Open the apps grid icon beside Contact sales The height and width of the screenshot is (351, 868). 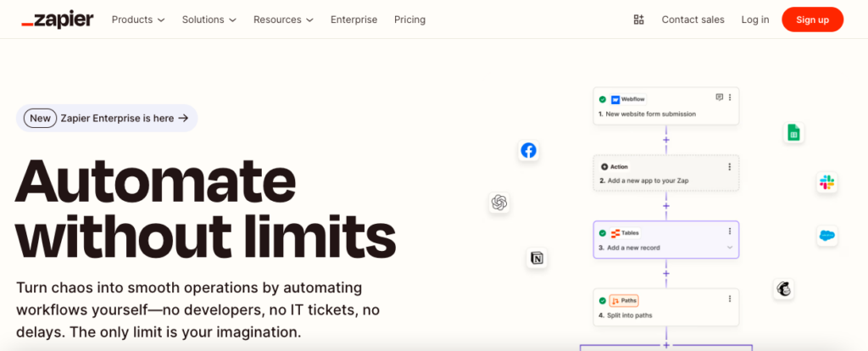639,19
